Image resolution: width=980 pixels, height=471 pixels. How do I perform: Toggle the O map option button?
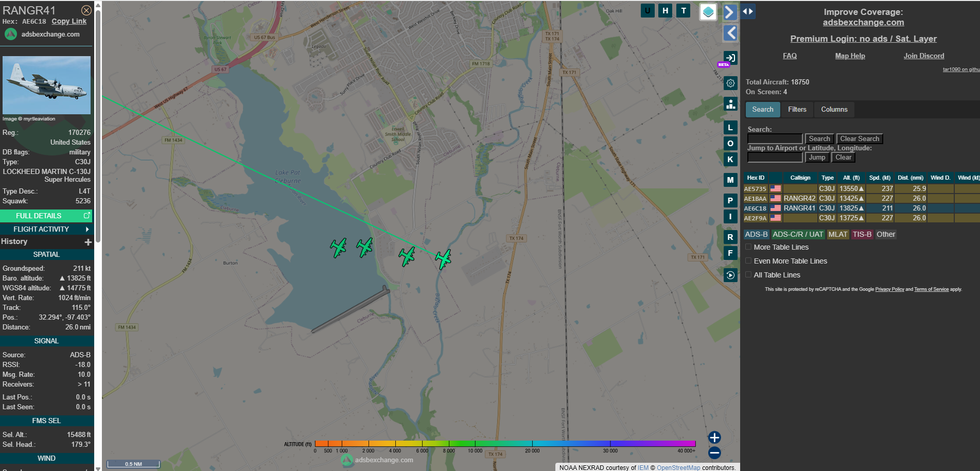pos(730,144)
